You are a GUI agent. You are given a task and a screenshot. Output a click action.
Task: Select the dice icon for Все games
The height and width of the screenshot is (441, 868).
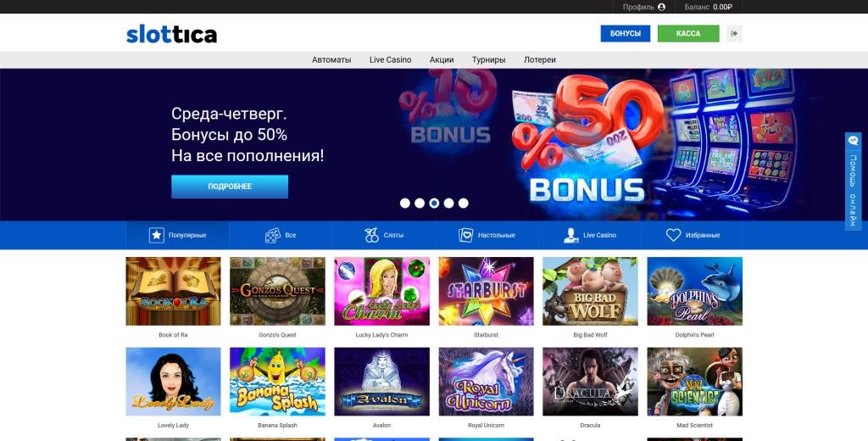(x=272, y=236)
